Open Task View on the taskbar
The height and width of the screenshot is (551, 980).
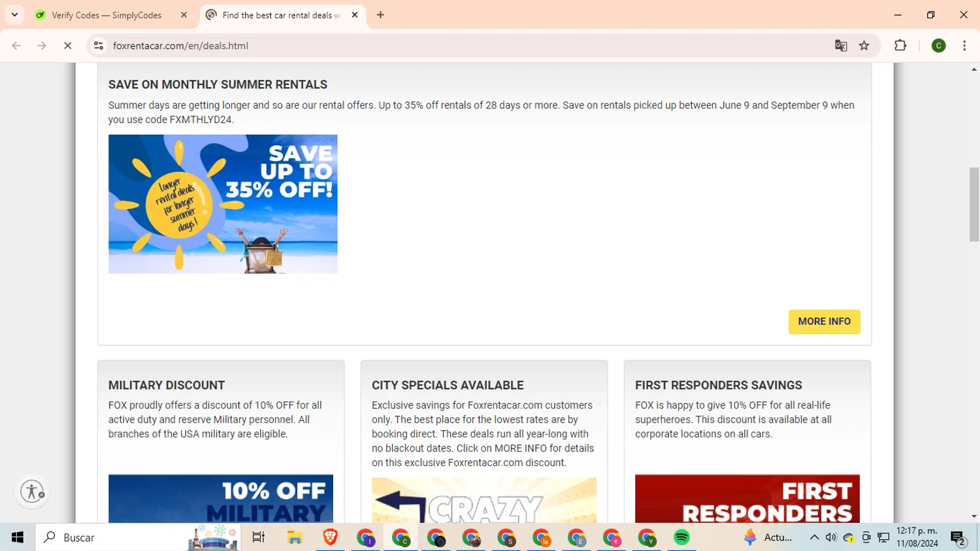point(259,537)
